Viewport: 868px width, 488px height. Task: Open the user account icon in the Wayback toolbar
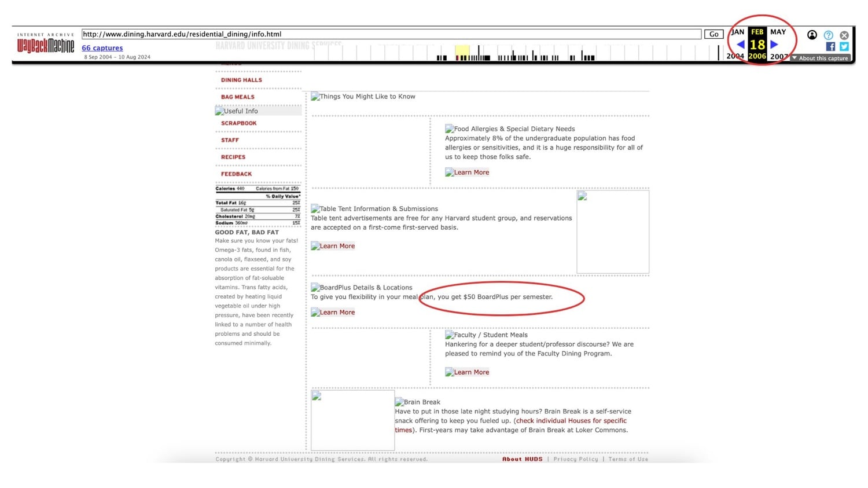pos(812,35)
